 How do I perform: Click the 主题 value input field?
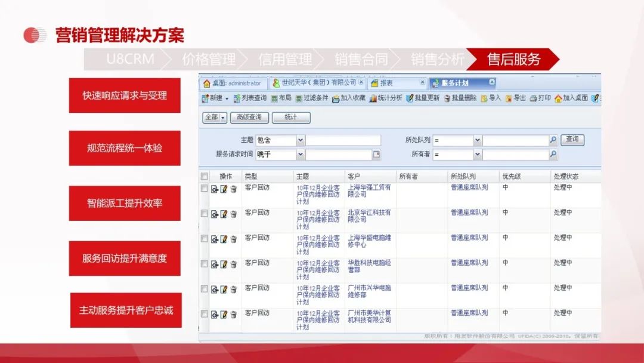[x=343, y=140]
